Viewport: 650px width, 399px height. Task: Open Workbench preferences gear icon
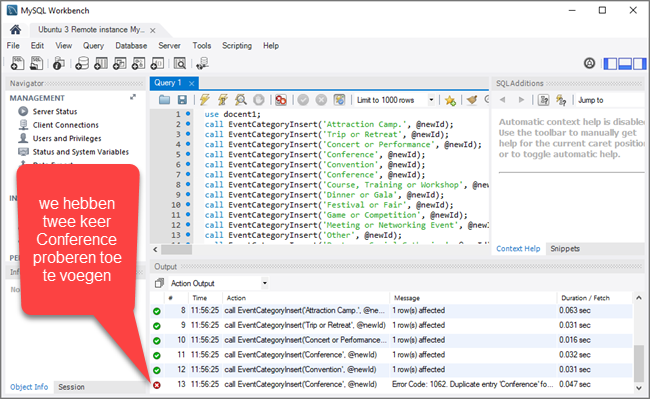click(589, 63)
